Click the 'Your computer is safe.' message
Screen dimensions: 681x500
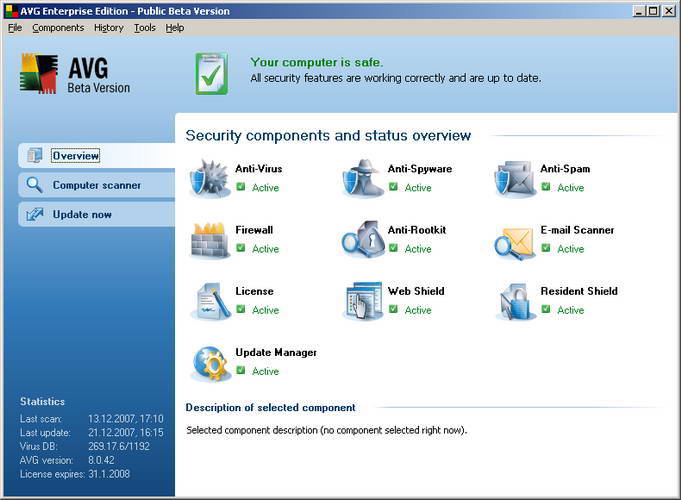317,62
